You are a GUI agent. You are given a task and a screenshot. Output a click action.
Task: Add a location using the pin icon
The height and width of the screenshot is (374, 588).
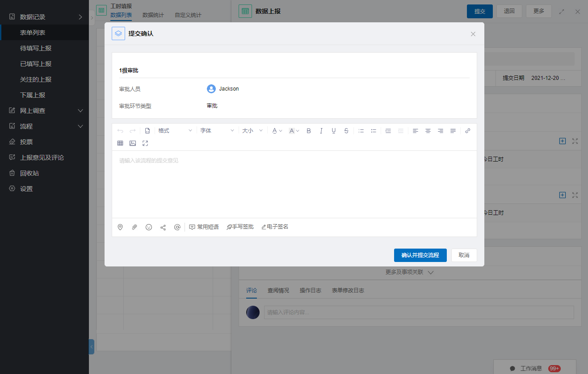tap(120, 227)
